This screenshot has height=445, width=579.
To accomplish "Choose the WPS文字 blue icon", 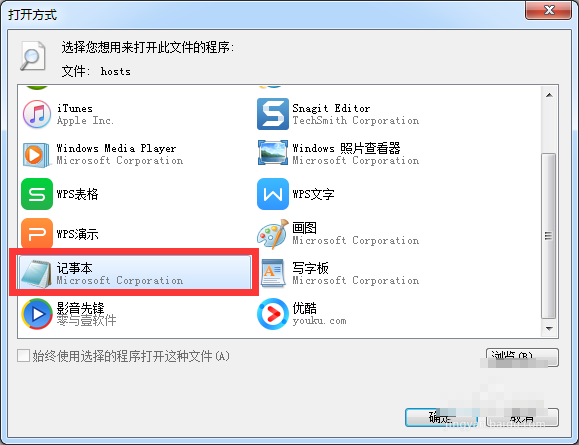I will coord(273,194).
